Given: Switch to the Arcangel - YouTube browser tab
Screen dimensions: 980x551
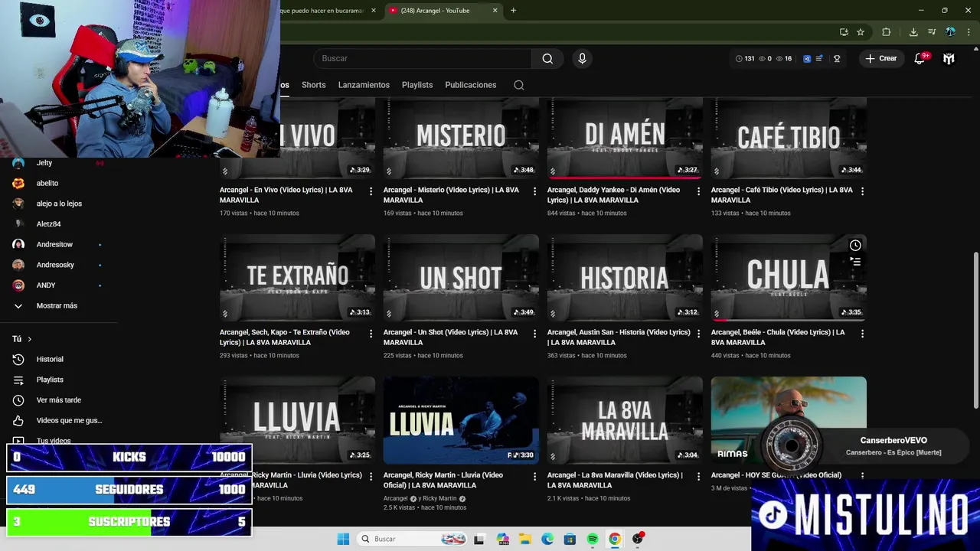Looking at the screenshot, I should click(x=443, y=11).
